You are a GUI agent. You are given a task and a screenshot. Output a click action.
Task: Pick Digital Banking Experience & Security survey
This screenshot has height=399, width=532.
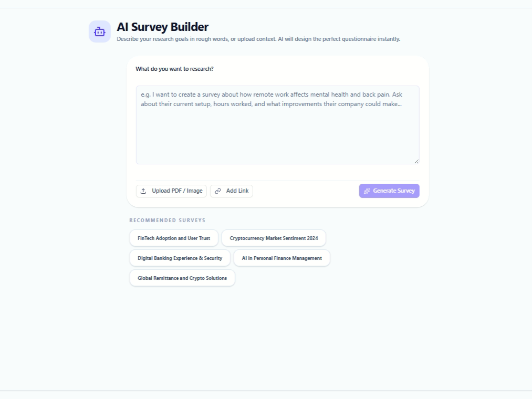[x=180, y=258]
